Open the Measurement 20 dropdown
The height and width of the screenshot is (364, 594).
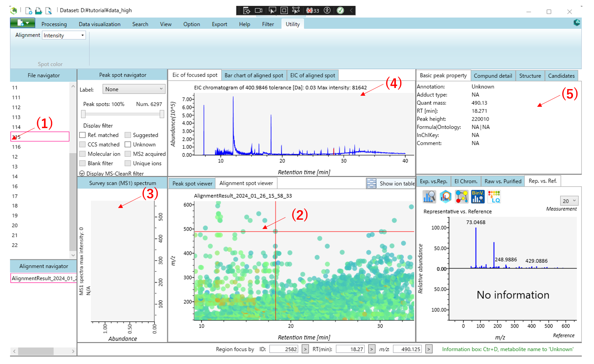click(x=569, y=201)
